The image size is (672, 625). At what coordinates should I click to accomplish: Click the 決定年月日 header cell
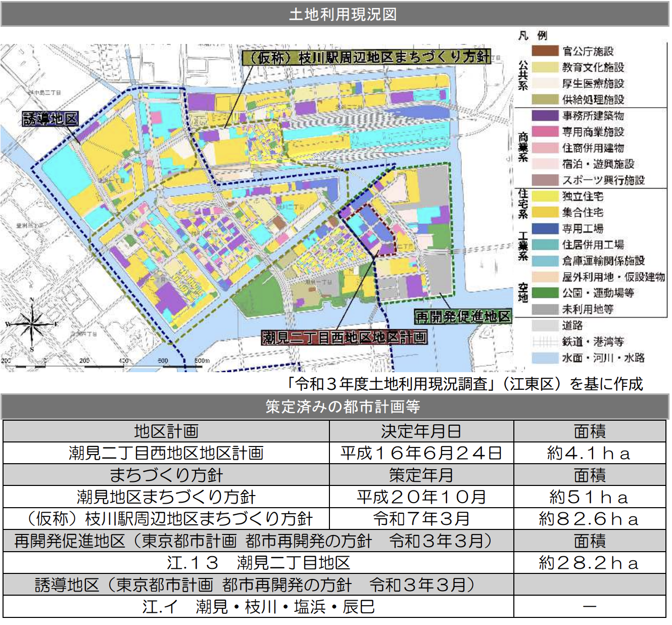coord(421,431)
